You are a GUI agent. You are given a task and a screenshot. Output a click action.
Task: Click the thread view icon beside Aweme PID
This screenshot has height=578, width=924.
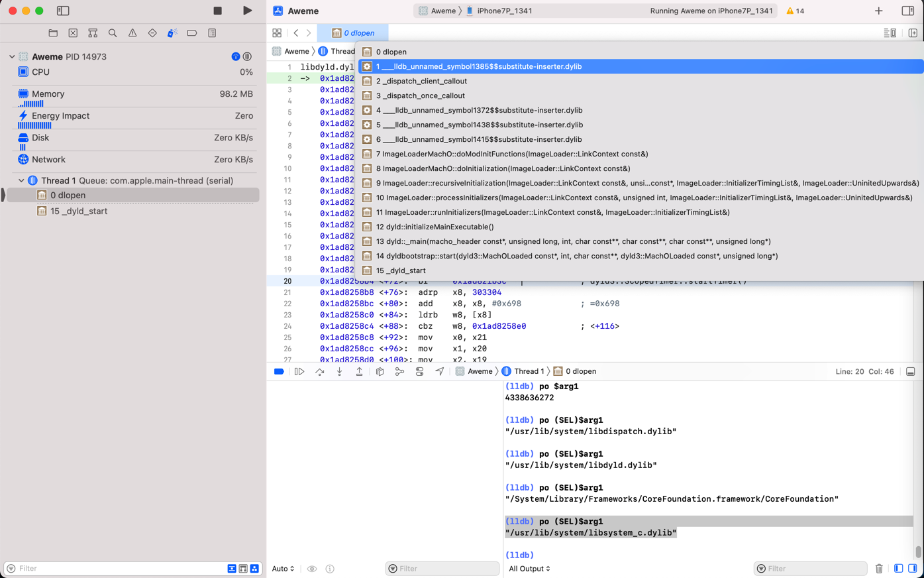click(x=247, y=57)
